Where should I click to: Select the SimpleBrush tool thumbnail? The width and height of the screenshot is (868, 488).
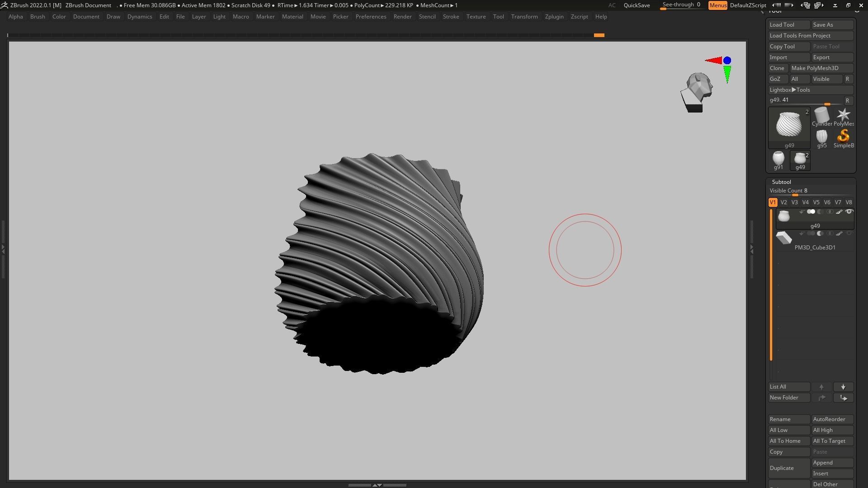(x=843, y=136)
